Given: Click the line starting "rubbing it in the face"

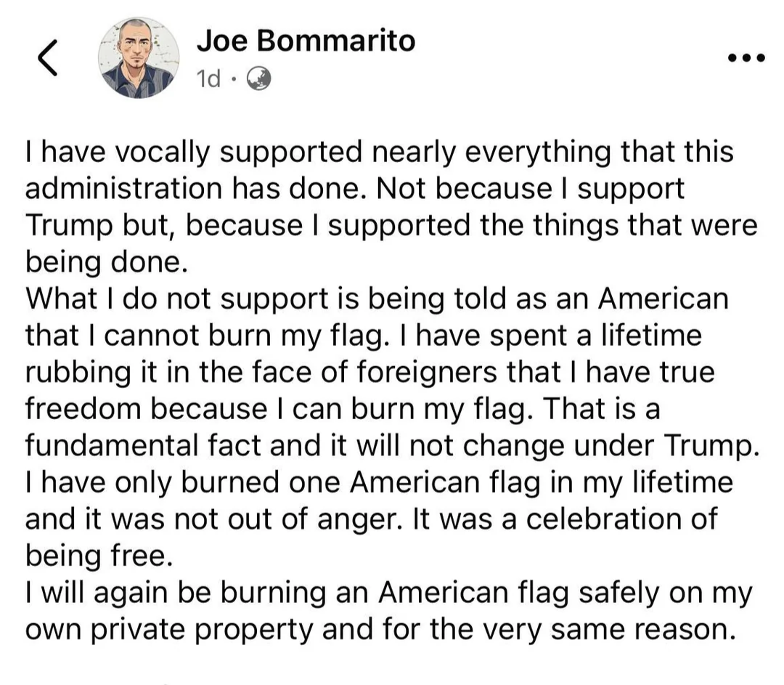Looking at the screenshot, I should click(370, 372).
